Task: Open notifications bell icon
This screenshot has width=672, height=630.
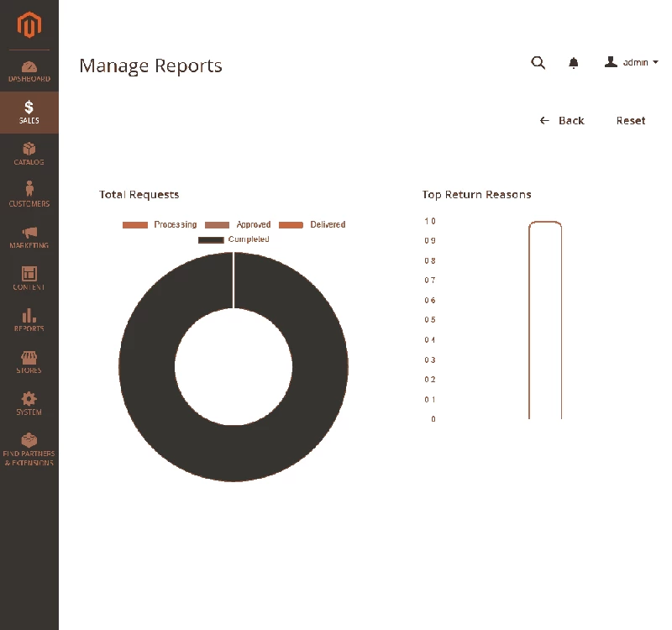Action: [x=574, y=63]
